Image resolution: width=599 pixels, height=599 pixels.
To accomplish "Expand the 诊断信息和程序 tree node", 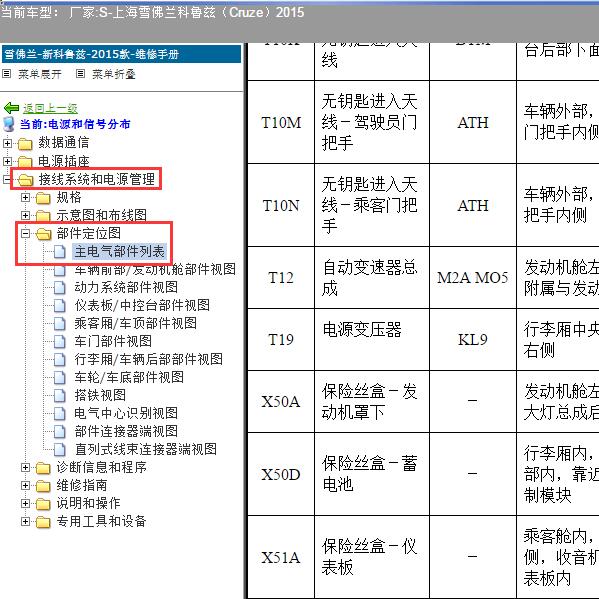I will [x=25, y=468].
